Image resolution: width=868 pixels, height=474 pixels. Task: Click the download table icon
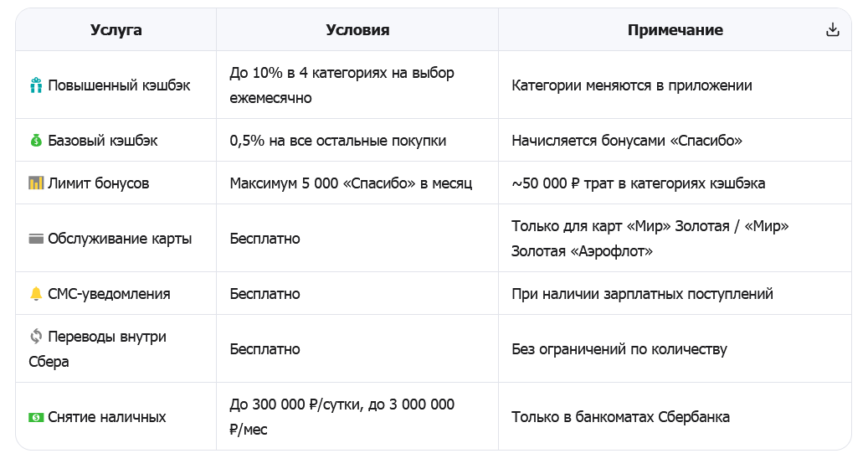pyautogui.click(x=833, y=30)
